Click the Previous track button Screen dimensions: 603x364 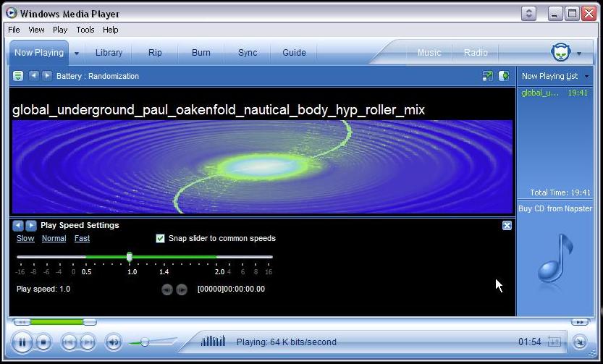click(69, 342)
